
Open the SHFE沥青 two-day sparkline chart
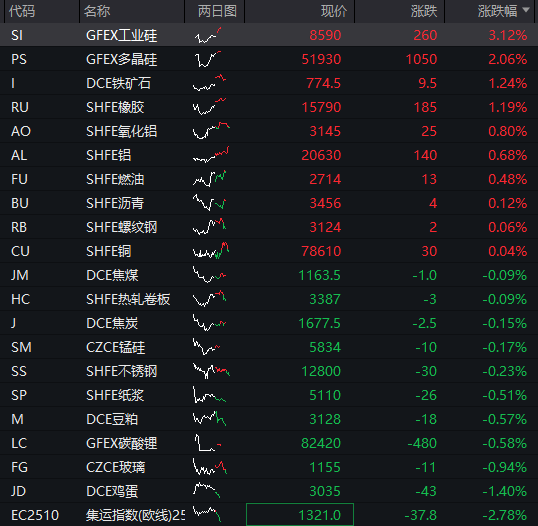click(209, 203)
